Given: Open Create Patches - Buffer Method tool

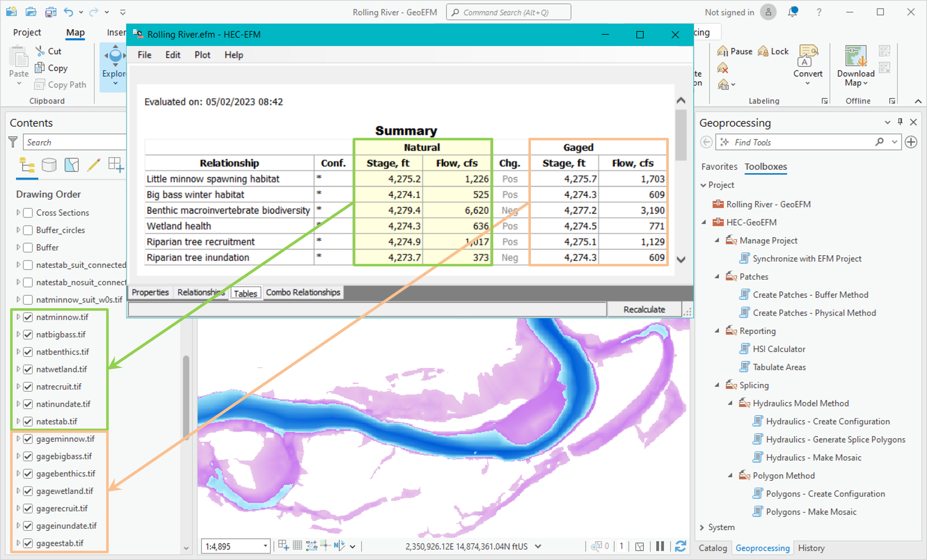Looking at the screenshot, I should pos(810,295).
